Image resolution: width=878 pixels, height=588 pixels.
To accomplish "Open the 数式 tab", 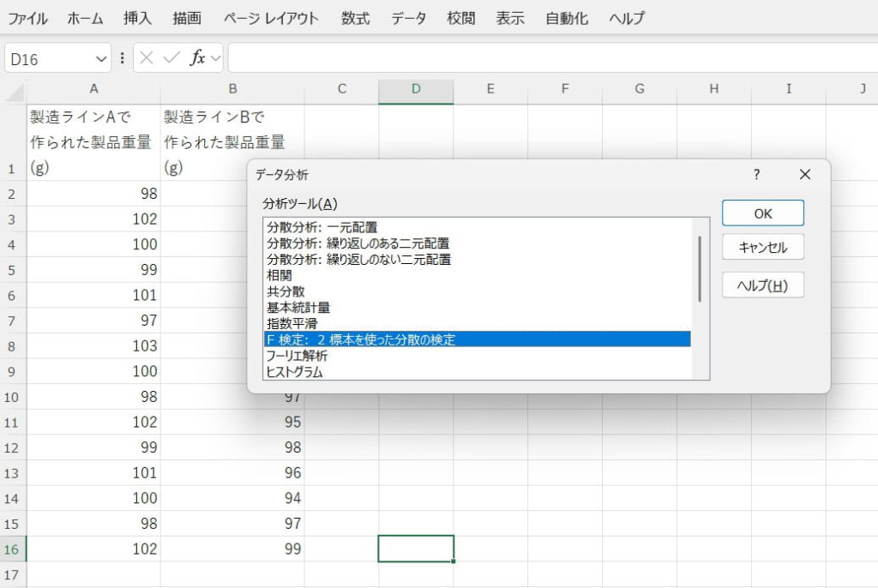I will (x=356, y=18).
